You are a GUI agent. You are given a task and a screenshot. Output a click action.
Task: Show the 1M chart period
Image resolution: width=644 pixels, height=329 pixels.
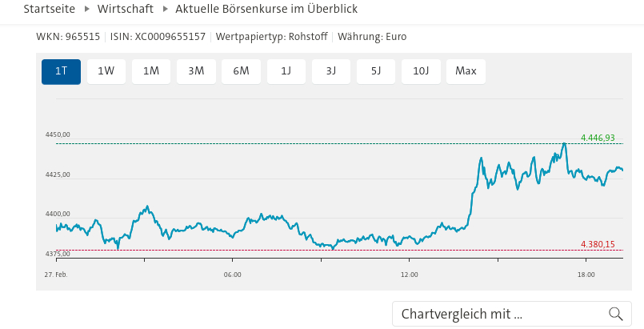click(x=151, y=71)
